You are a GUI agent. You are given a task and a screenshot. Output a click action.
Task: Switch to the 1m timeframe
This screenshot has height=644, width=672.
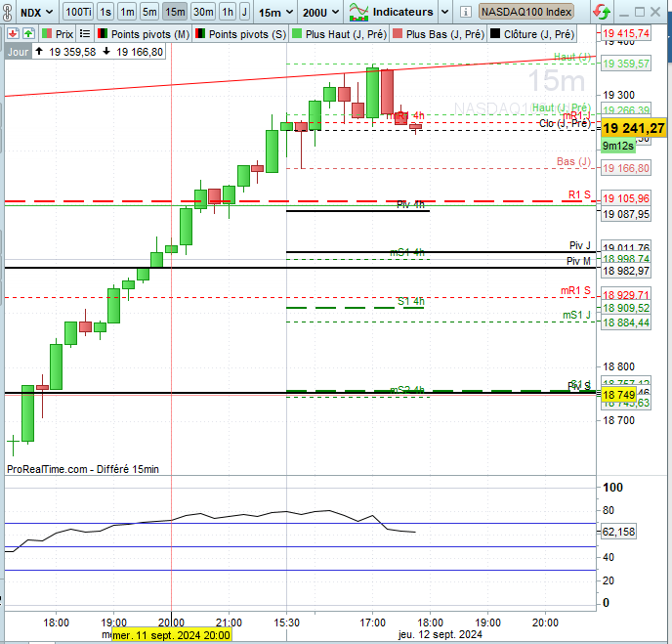(127, 12)
